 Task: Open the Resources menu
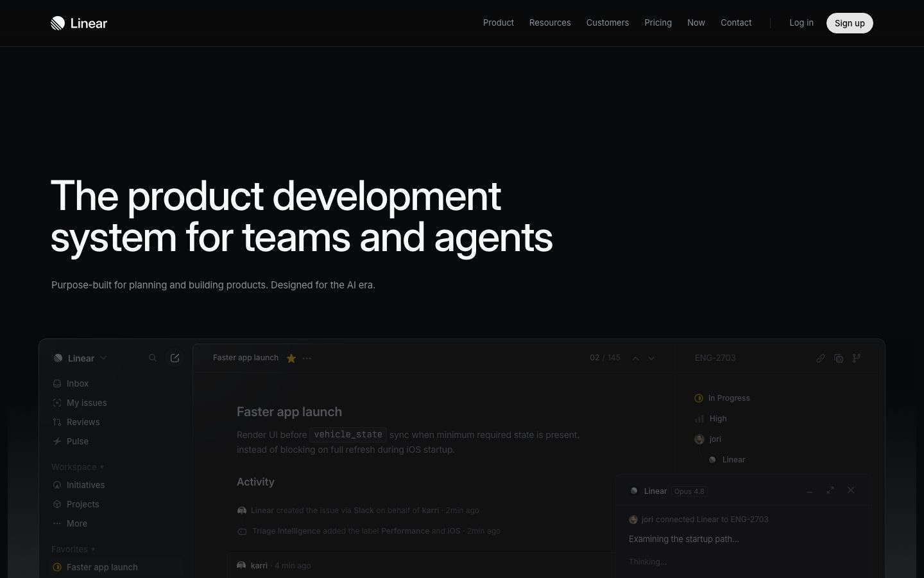(x=550, y=22)
